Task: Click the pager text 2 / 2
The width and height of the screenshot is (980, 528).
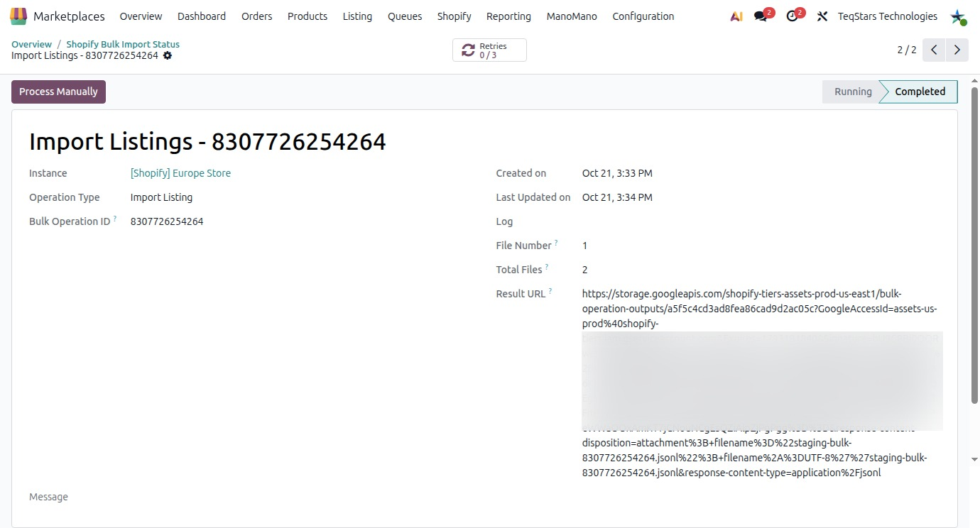Action: coord(907,50)
